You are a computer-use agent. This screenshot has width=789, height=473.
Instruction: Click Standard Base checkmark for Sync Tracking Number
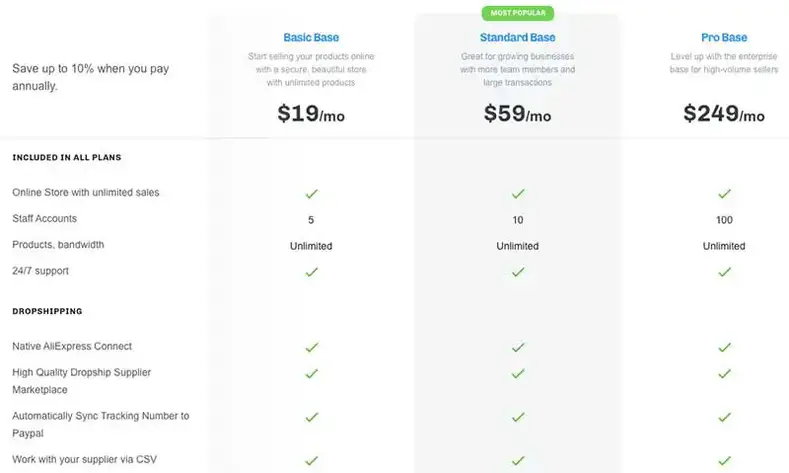(518, 417)
